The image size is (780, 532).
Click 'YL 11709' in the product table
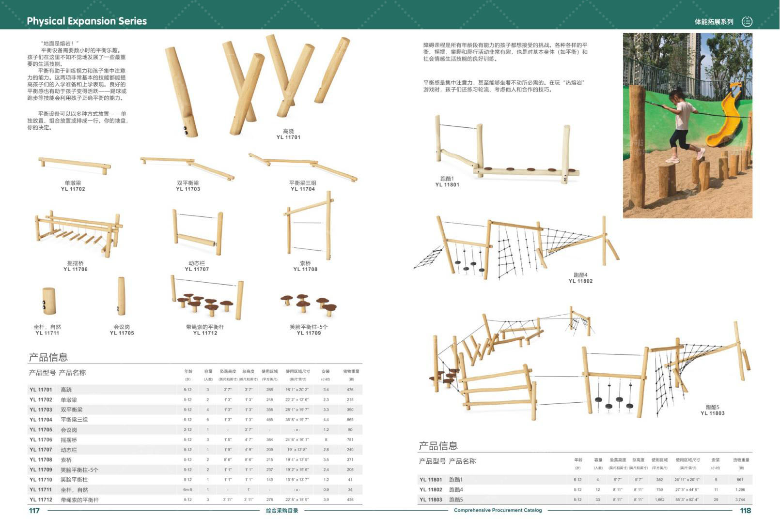tap(41, 470)
